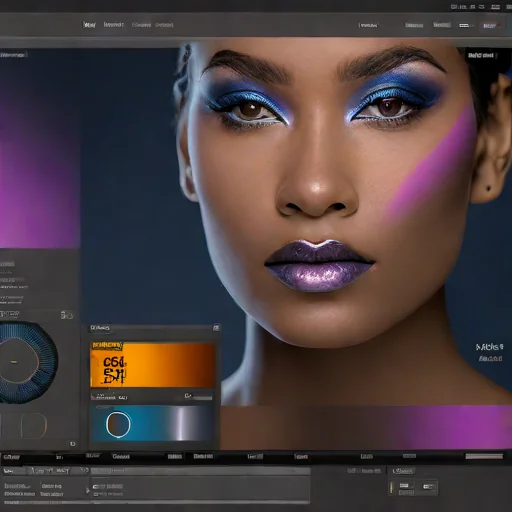Select the rounded square outline below the wheel
The image size is (512, 512).
(x=33, y=425)
